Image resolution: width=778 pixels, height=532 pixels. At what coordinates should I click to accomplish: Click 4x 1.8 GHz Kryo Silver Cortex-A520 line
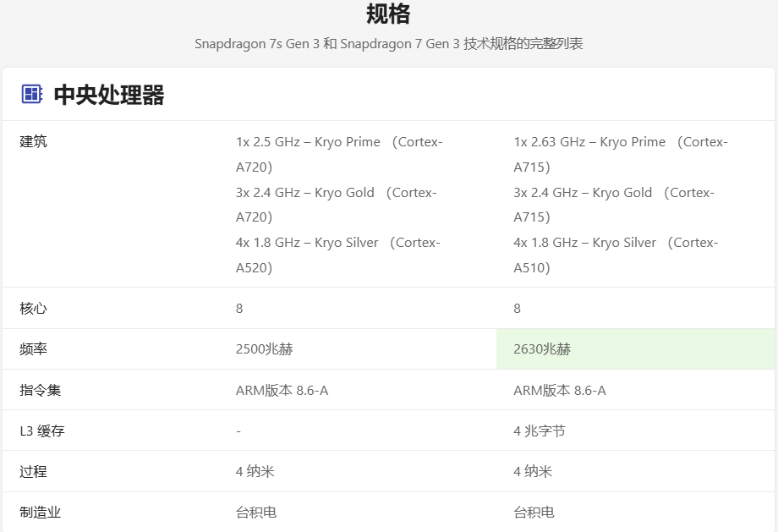[x=338, y=255]
